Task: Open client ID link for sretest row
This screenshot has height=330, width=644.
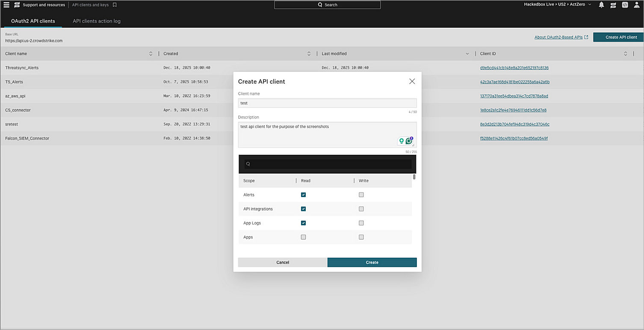Action: [515, 124]
